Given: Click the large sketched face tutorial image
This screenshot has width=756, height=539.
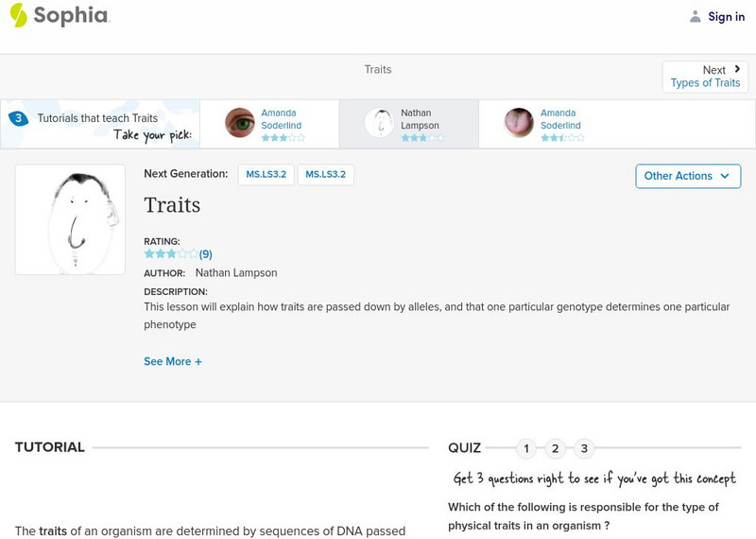Looking at the screenshot, I should [x=70, y=219].
